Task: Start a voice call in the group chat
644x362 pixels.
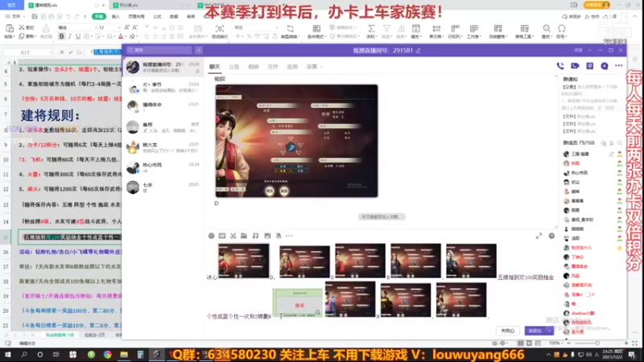Action: [560, 66]
